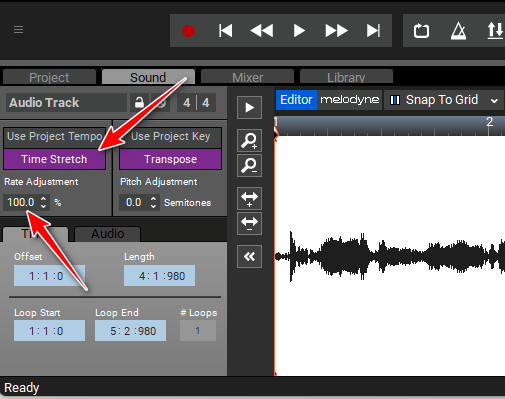Image resolution: width=505 pixels, height=399 pixels.
Task: Select the Audio sub-tab
Action: 108,234
